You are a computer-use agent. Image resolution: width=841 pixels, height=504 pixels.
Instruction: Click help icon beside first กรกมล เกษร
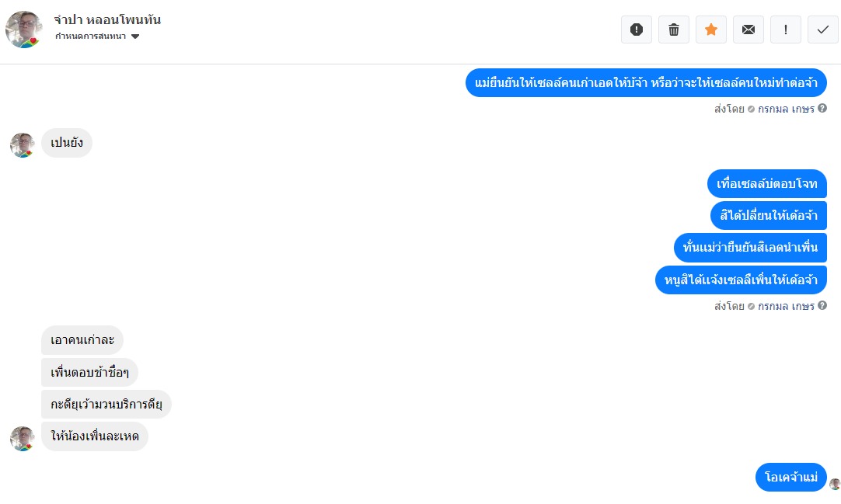822,108
